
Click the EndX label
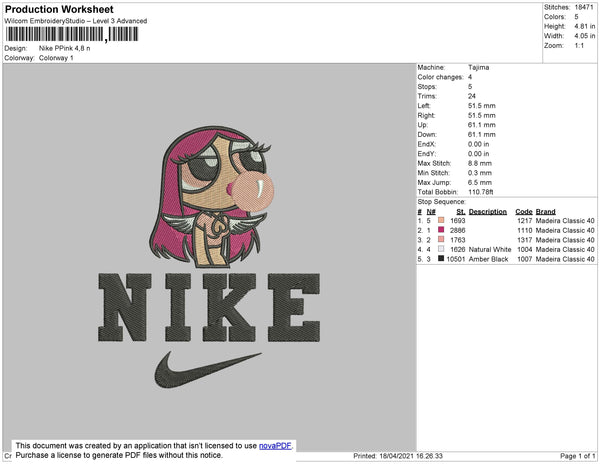click(427, 144)
